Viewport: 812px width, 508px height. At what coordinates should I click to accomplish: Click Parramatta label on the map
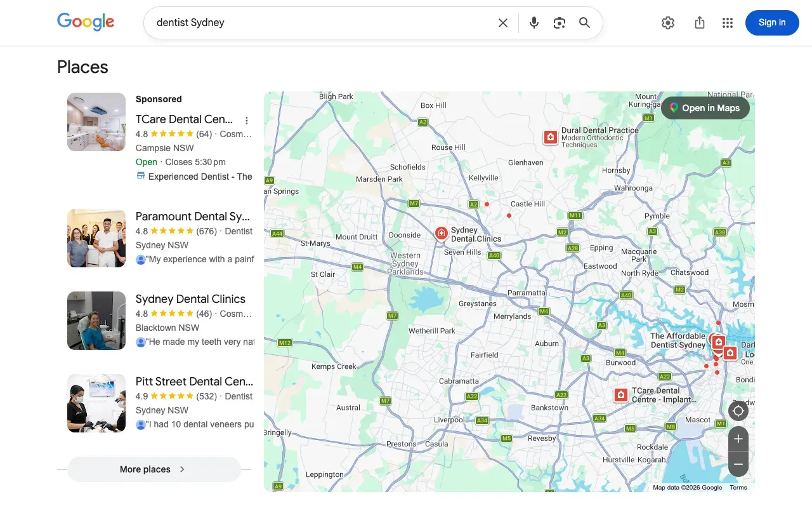pos(527,293)
